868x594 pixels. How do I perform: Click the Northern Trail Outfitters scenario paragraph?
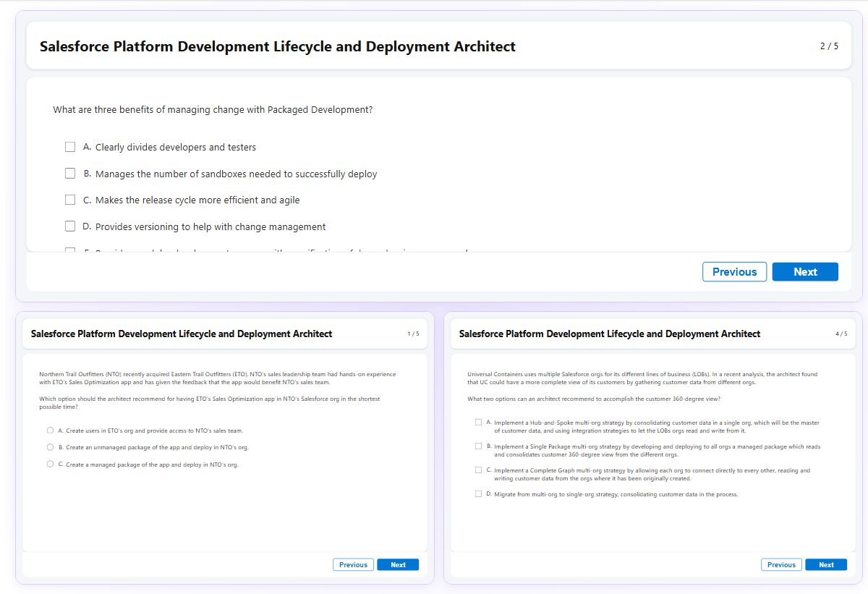(x=218, y=378)
